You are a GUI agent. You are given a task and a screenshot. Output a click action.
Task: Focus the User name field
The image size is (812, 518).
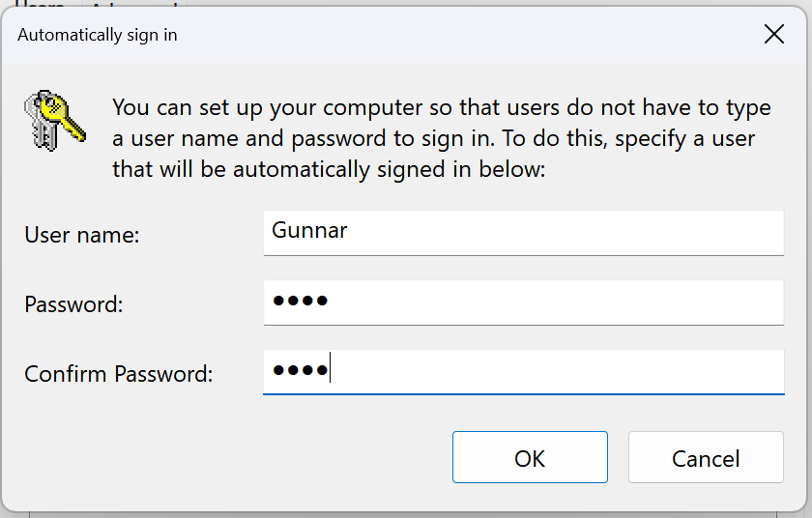tap(524, 233)
